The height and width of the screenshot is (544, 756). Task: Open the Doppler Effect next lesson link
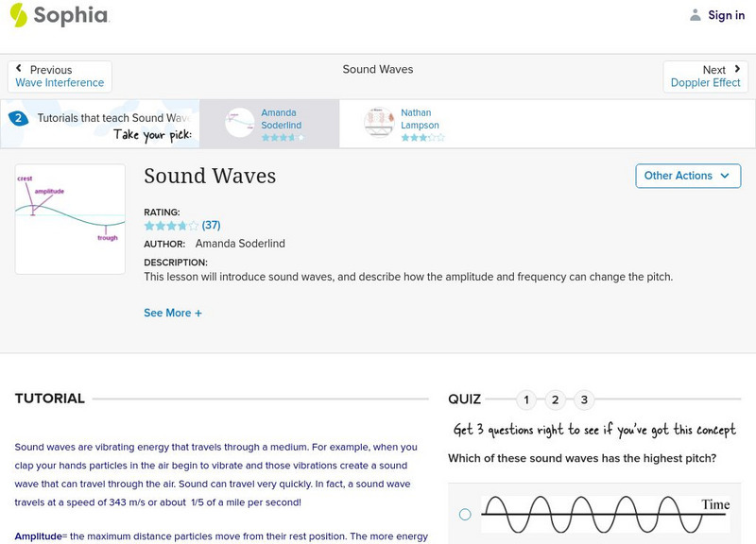[705, 83]
